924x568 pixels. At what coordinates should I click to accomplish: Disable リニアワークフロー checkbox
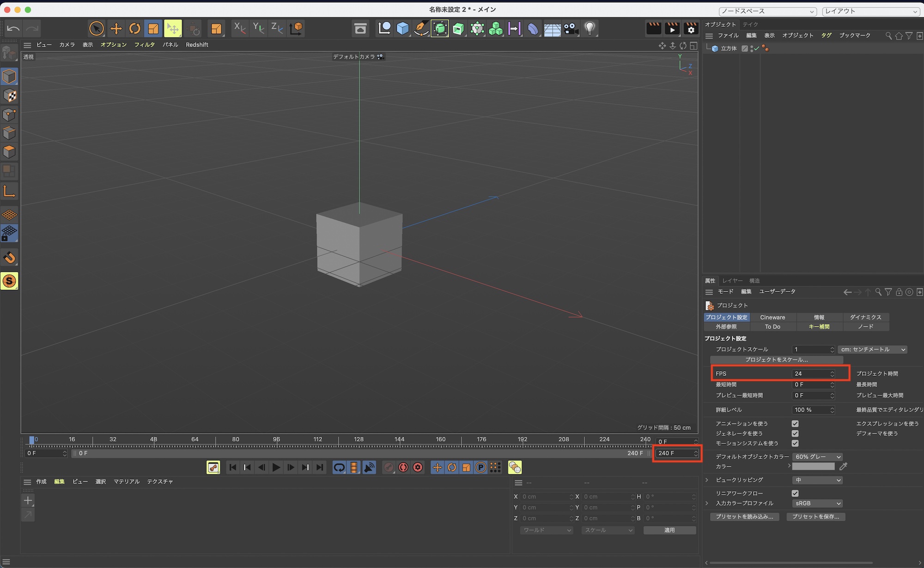795,493
